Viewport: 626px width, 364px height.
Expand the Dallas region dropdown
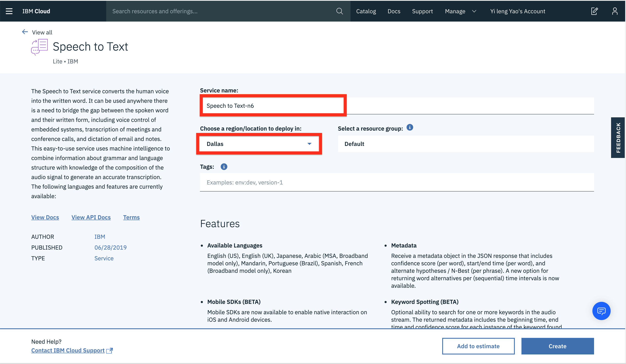click(x=259, y=144)
